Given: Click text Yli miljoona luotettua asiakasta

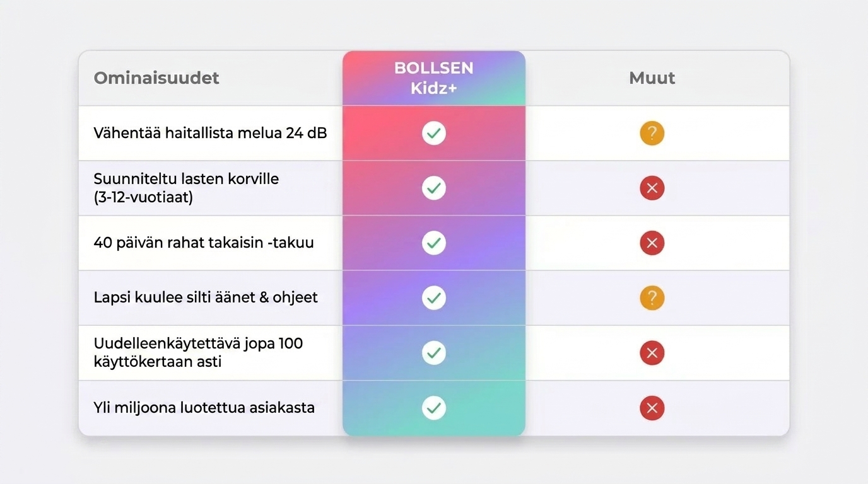Looking at the screenshot, I should coord(204,408).
